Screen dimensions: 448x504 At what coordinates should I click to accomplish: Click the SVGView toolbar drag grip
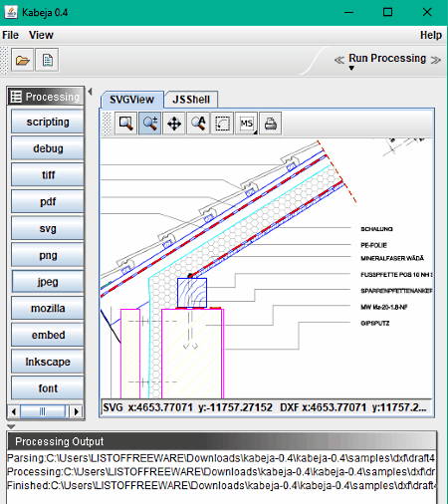(107, 124)
